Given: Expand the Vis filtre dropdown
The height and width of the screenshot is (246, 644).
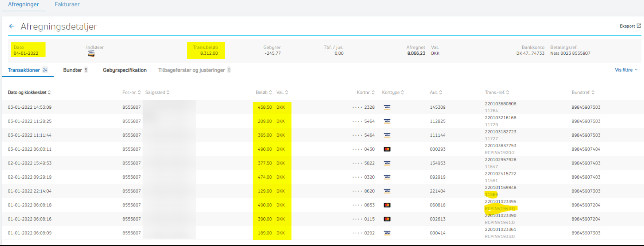Looking at the screenshot, I should 626,70.
